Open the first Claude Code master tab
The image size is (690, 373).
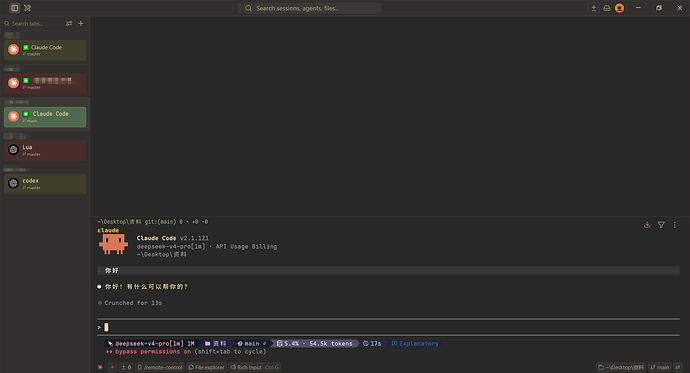45,50
